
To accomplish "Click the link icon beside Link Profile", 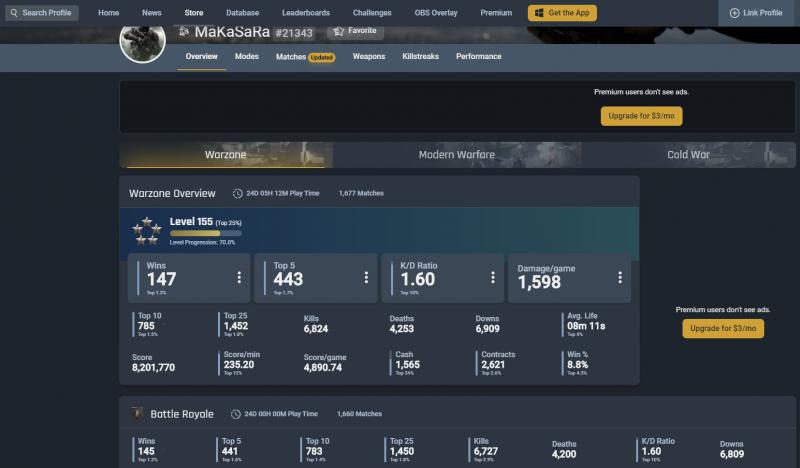I will click(735, 13).
